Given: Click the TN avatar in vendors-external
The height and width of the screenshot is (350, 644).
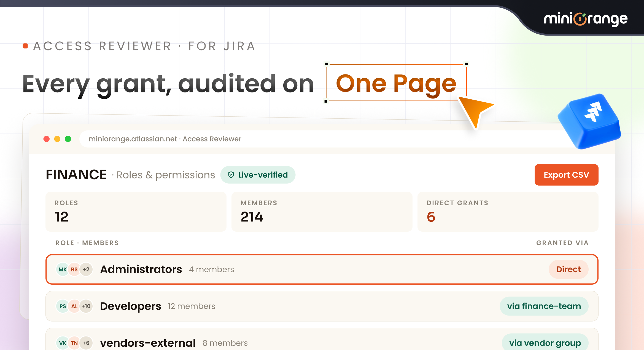Looking at the screenshot, I should [x=74, y=343].
